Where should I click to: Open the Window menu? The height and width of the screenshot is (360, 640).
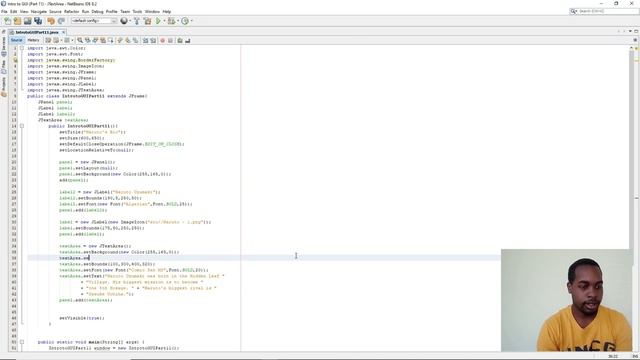coord(152,12)
